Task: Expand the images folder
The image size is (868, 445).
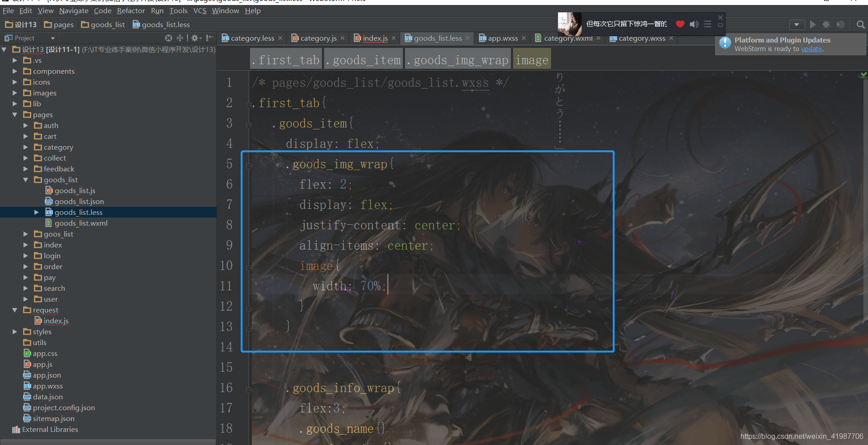Action: click(x=15, y=93)
